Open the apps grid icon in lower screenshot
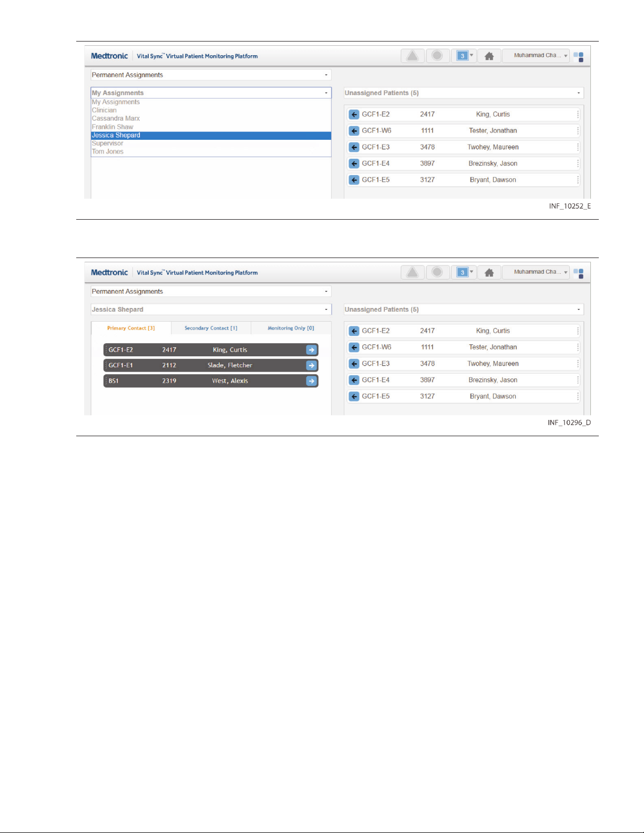The height and width of the screenshot is (833, 644). click(578, 273)
